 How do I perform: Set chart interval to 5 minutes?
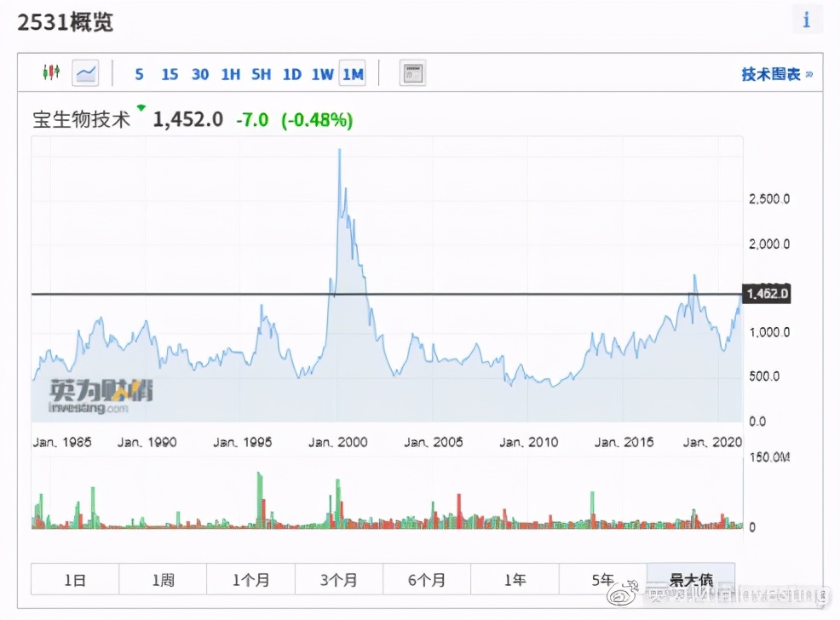point(139,74)
